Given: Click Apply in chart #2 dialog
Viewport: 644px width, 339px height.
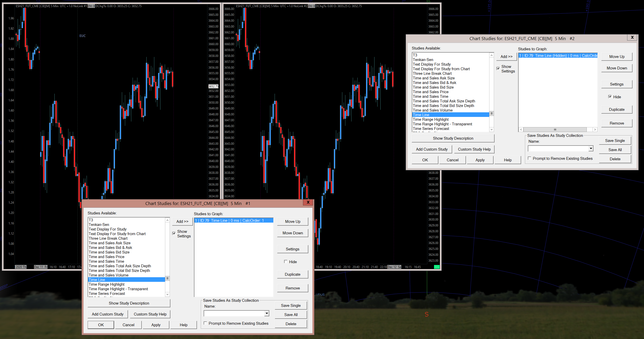Looking at the screenshot, I should (480, 160).
